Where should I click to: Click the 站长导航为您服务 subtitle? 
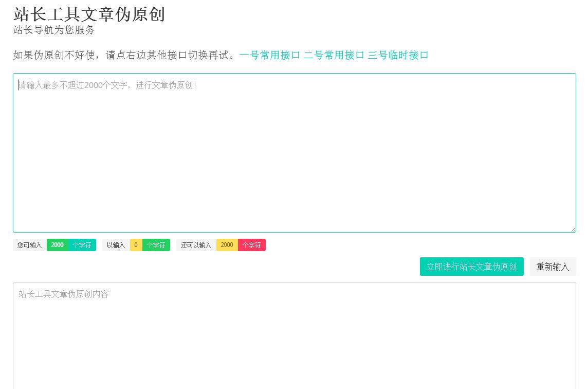click(54, 30)
